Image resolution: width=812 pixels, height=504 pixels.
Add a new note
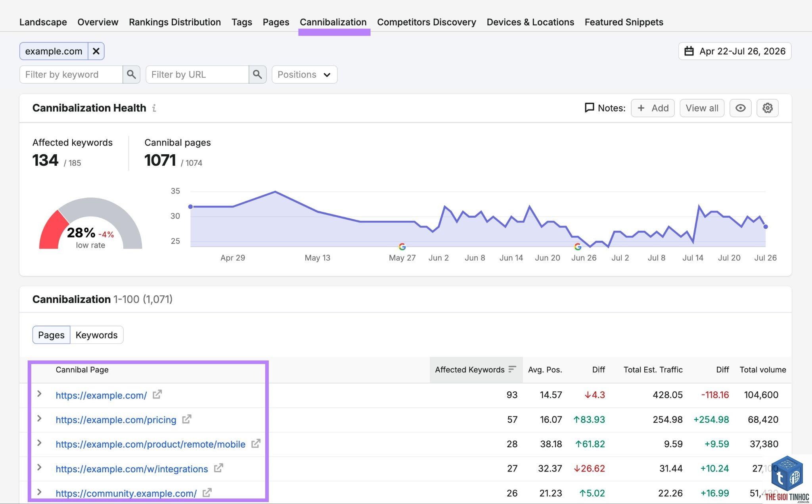[653, 108]
